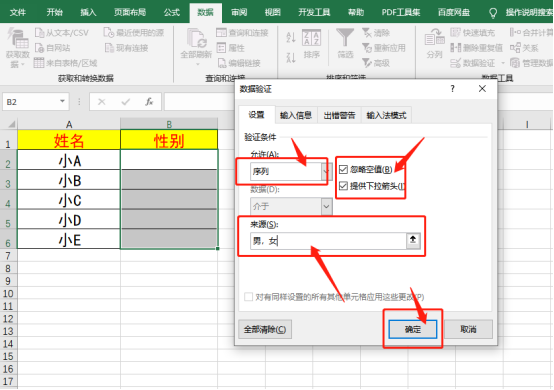Switch to the Home (开始) tab
This screenshot has height=390, width=554.
click(x=54, y=12)
